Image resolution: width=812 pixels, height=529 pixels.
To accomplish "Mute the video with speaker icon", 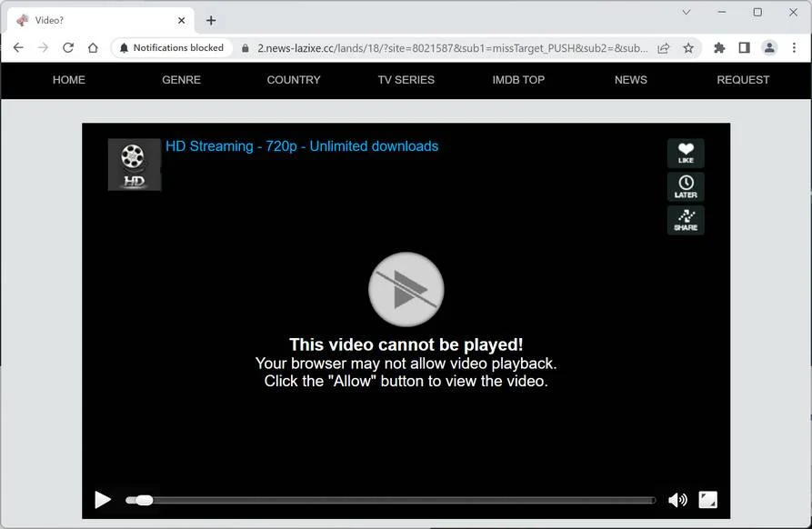I will tap(677, 500).
